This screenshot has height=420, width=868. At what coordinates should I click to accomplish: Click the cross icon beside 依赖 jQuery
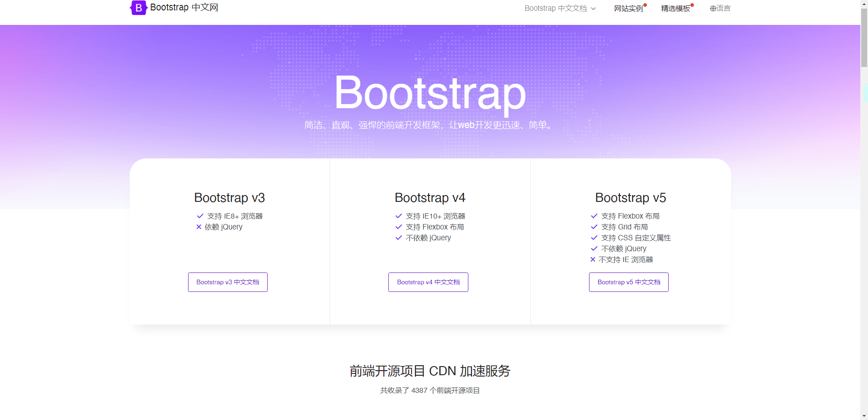(198, 227)
